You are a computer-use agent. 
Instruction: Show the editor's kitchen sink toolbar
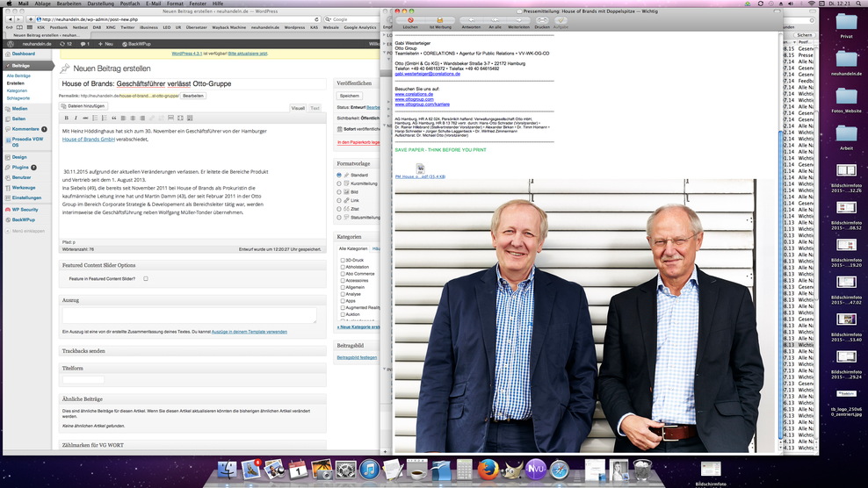[190, 118]
